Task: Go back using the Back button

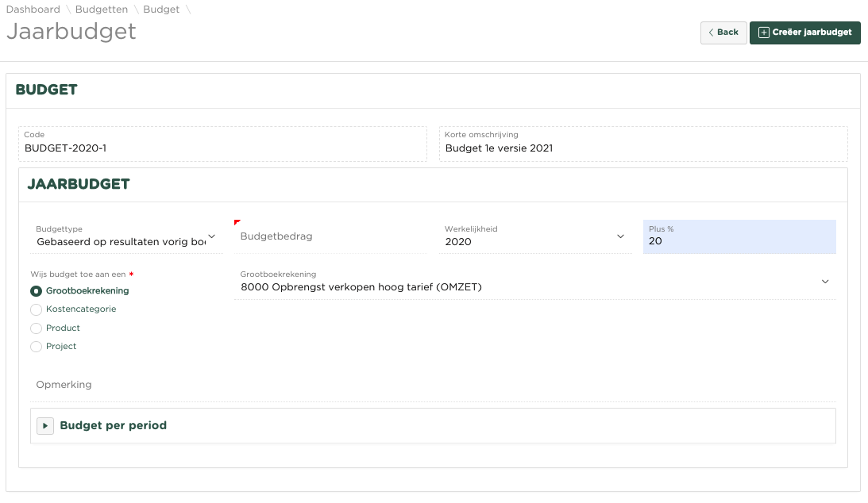Action: pos(723,33)
